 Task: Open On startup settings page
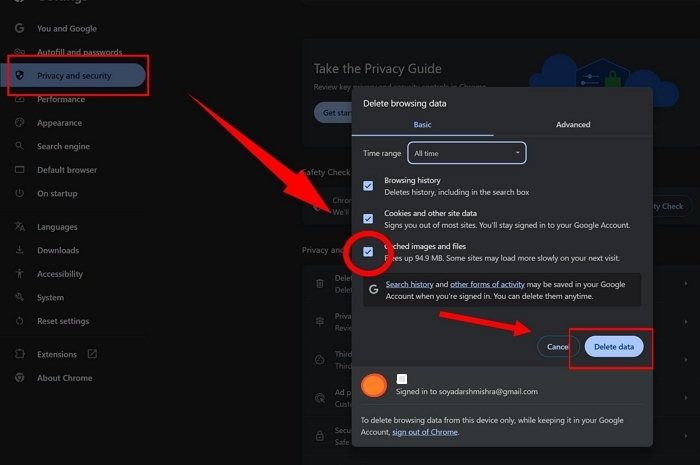[57, 194]
